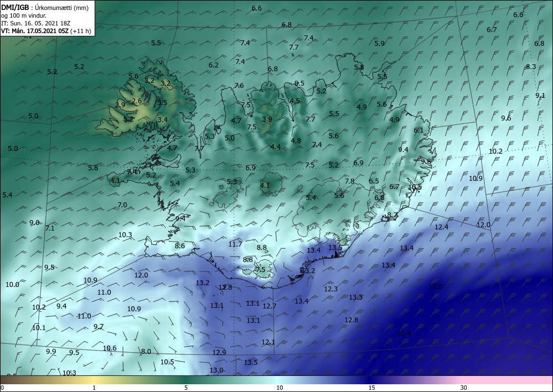Click the pink end of the color scale
Image resolution: width=553 pixels, height=392 pixels.
508,380
